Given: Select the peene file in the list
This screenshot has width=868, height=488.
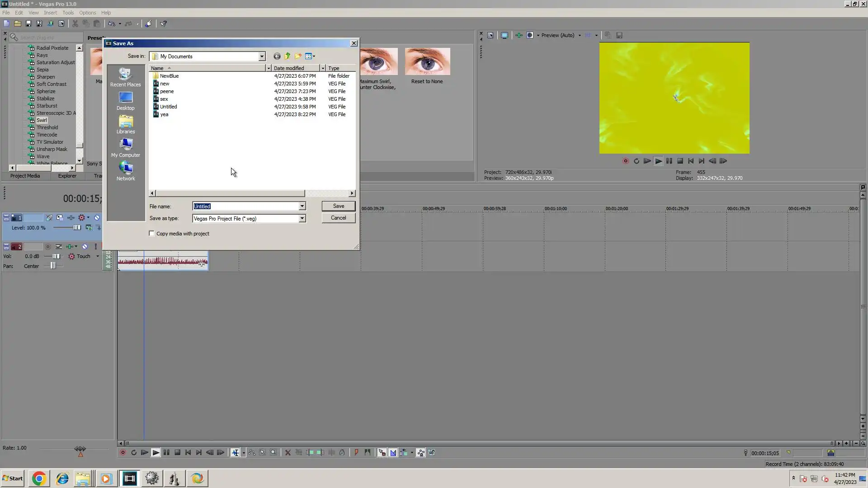Looking at the screenshot, I should coord(167,91).
